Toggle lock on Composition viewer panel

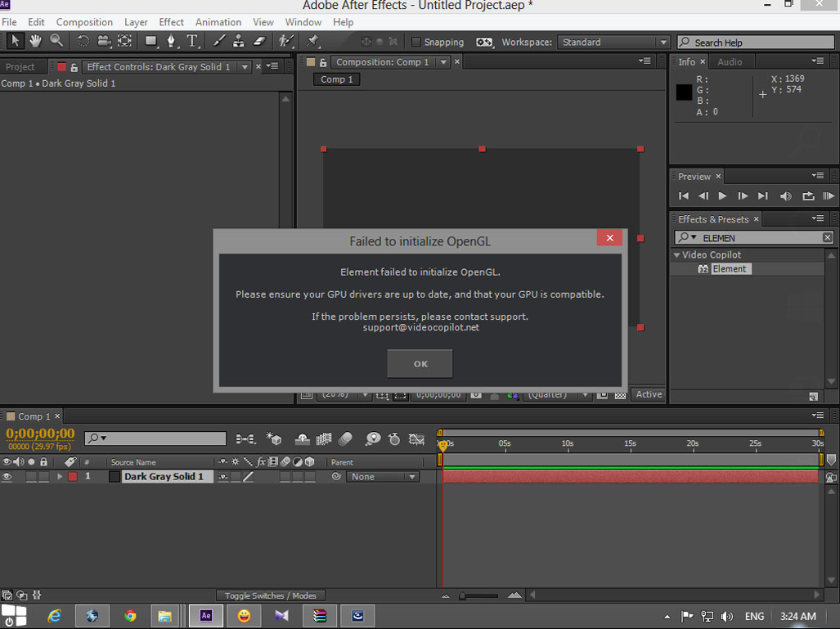(x=323, y=62)
